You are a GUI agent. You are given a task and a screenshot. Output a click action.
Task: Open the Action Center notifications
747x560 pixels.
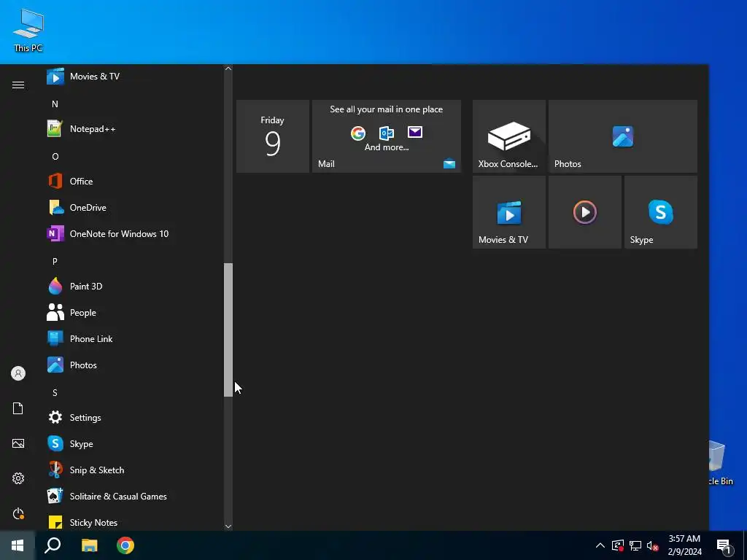724,545
